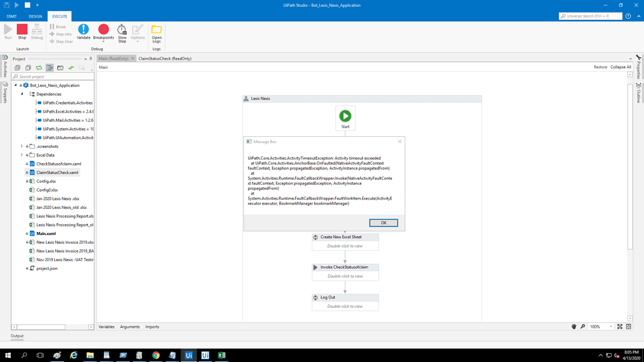Open the Arguments panel
Image resolution: width=644 pixels, height=362 pixels.
pos(130,327)
